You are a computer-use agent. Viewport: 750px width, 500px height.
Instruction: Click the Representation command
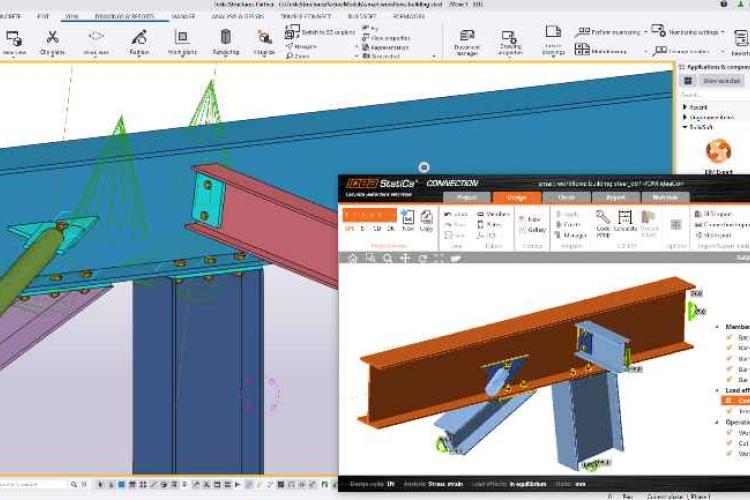[386, 47]
